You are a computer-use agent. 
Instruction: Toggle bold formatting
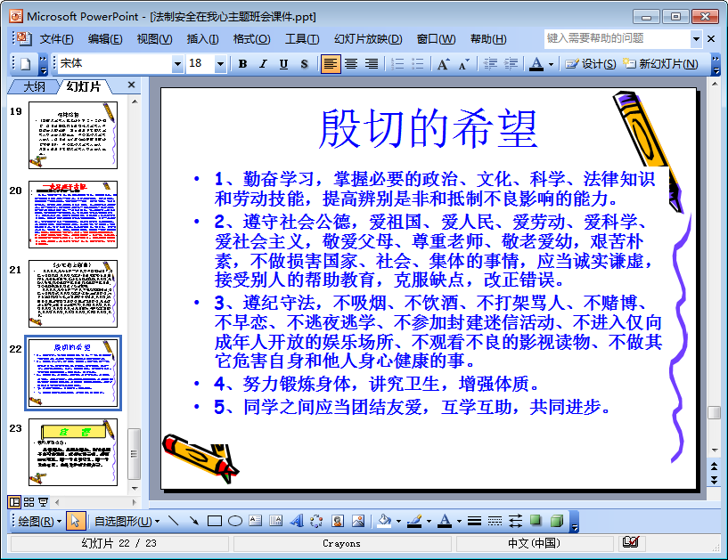tap(242, 63)
